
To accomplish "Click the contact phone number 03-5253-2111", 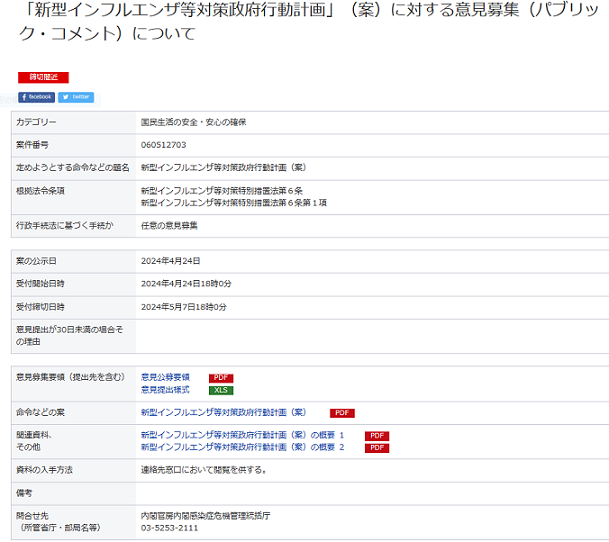I will pyautogui.click(x=169, y=527).
